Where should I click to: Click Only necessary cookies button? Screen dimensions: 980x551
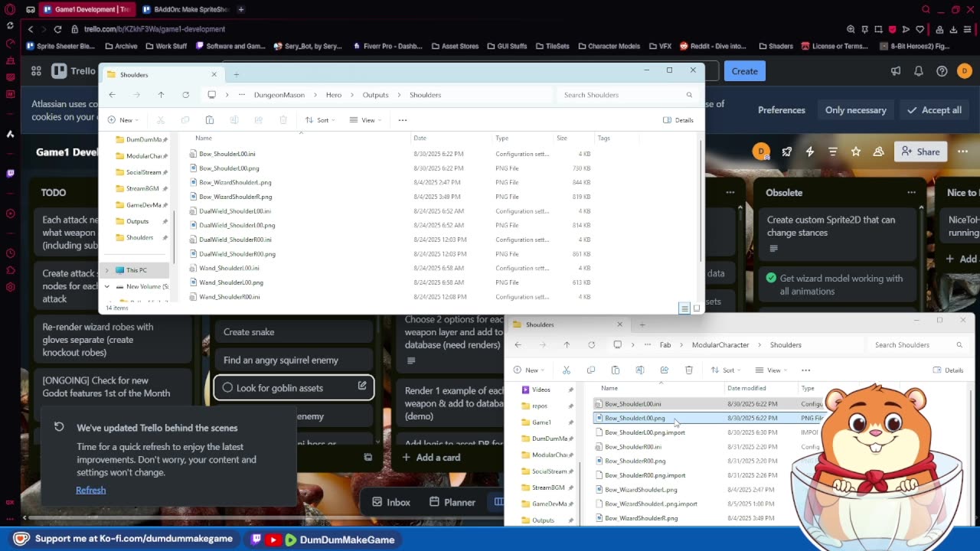click(x=856, y=110)
